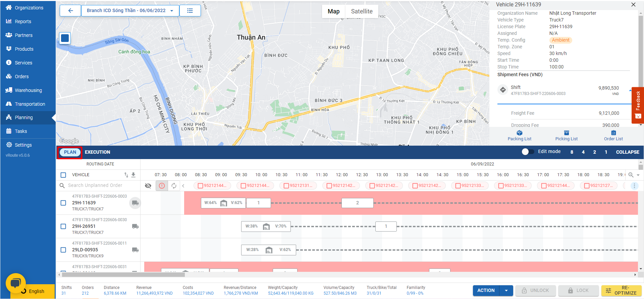The image size is (644, 299).
Task: Click the Search Unplanned Order field
Action: [x=99, y=186]
